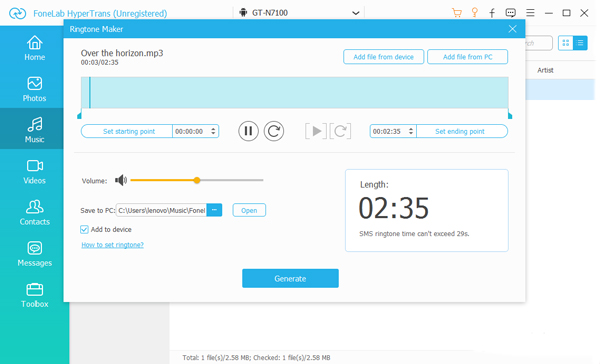Screen dimensions: 600x364
Task: Go to Photos in the sidebar
Action: click(x=34, y=89)
